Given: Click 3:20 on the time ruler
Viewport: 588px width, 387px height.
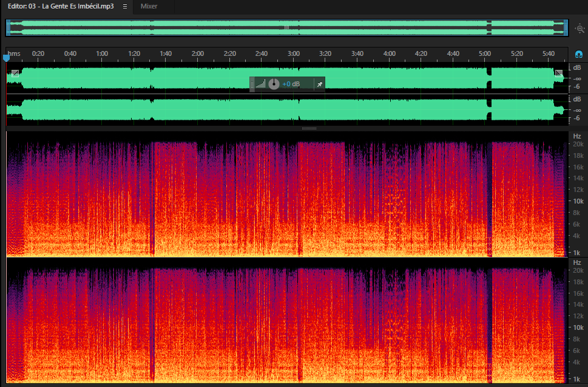Looking at the screenshot, I should pos(325,53).
